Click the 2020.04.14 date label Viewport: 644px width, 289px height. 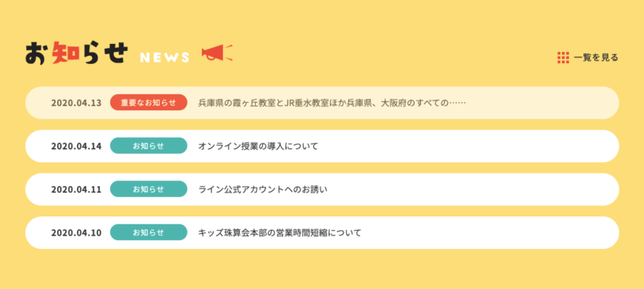[x=76, y=146]
